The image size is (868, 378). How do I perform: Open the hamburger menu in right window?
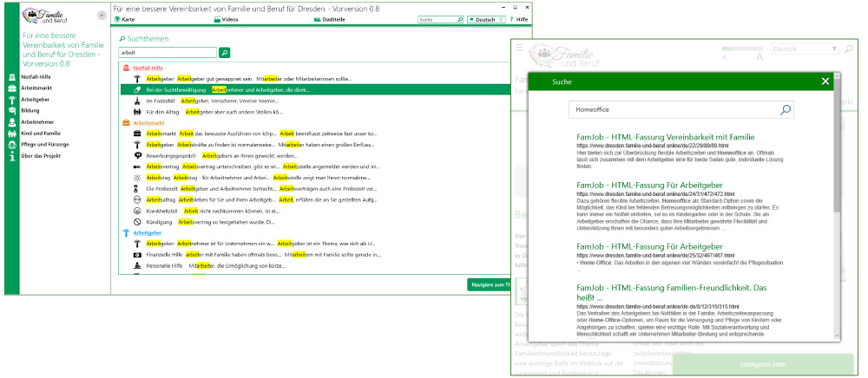pyautogui.click(x=519, y=49)
